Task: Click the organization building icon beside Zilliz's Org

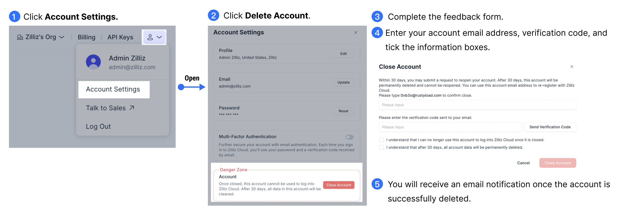Action: click(20, 37)
